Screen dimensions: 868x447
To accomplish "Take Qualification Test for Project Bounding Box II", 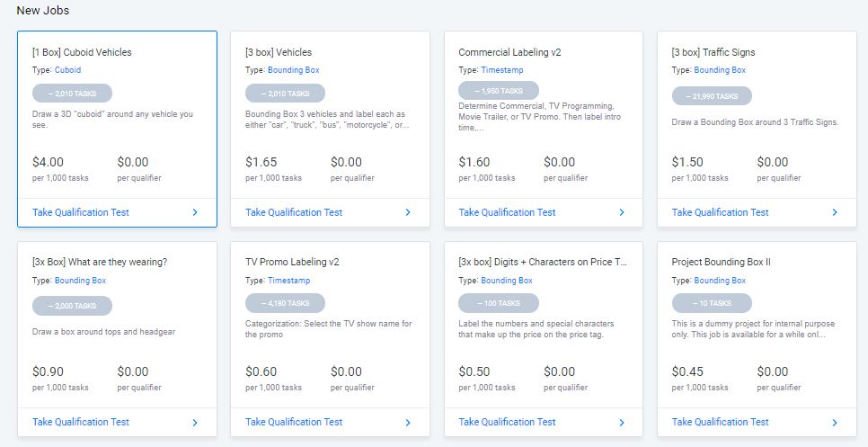I will point(721,422).
